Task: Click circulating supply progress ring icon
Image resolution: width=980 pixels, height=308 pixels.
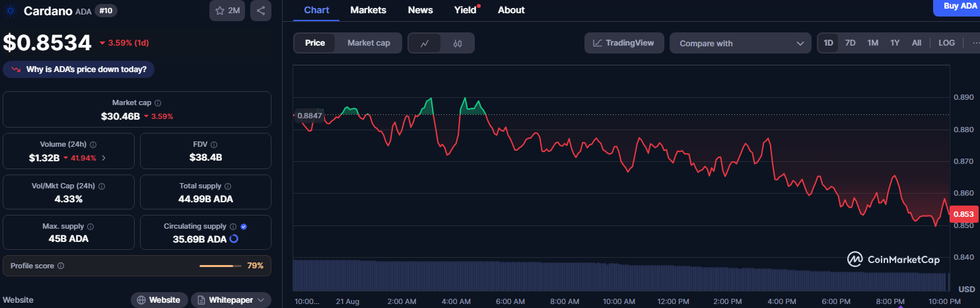Action: tap(234, 239)
